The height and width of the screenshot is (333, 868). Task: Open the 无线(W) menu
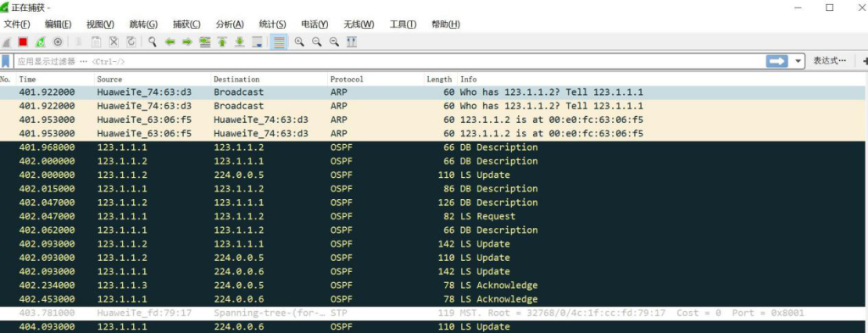359,25
